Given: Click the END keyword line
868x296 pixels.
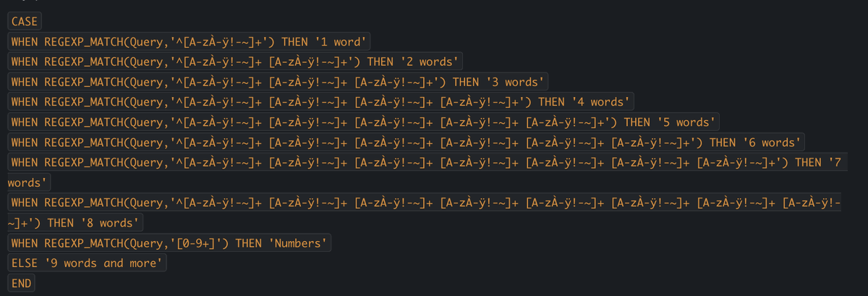Looking at the screenshot, I should [x=22, y=283].
